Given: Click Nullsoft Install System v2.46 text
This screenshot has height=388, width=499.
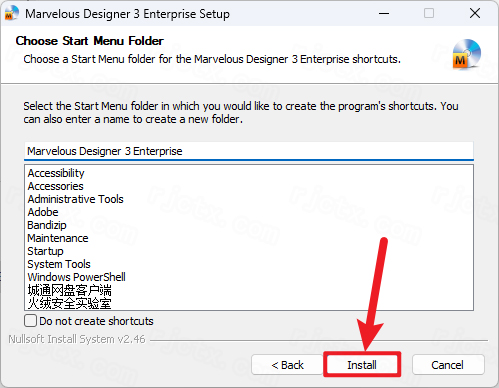Looking at the screenshot, I should [77, 339].
